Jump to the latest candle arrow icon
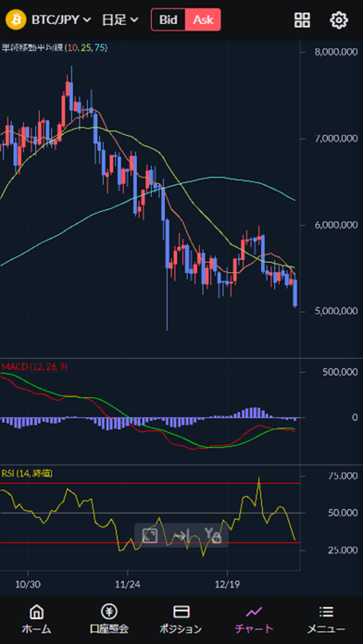The height and width of the screenshot is (644, 363). 181,536
